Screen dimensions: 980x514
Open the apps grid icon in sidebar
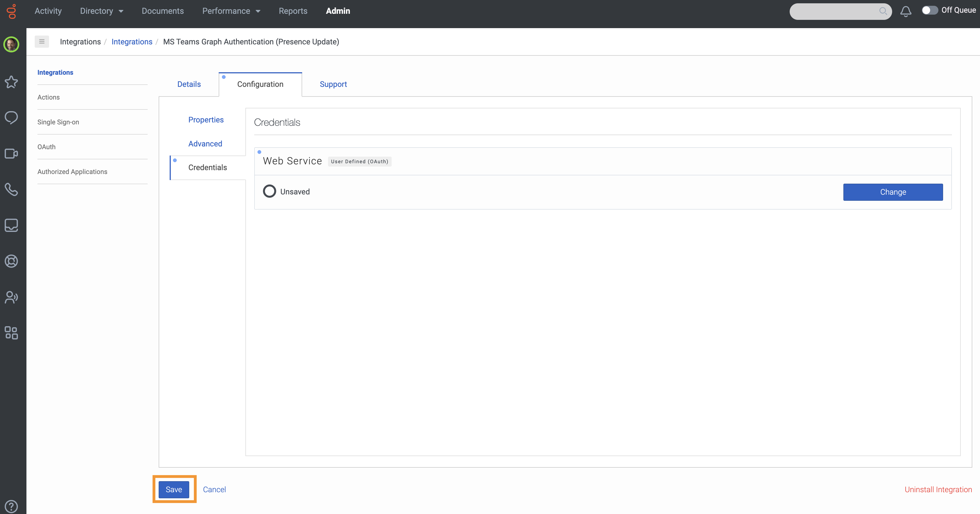coord(11,333)
